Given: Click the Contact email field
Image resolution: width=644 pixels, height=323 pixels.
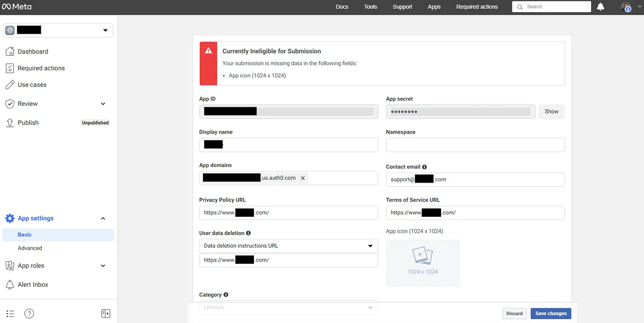Looking at the screenshot, I should pos(475,179).
